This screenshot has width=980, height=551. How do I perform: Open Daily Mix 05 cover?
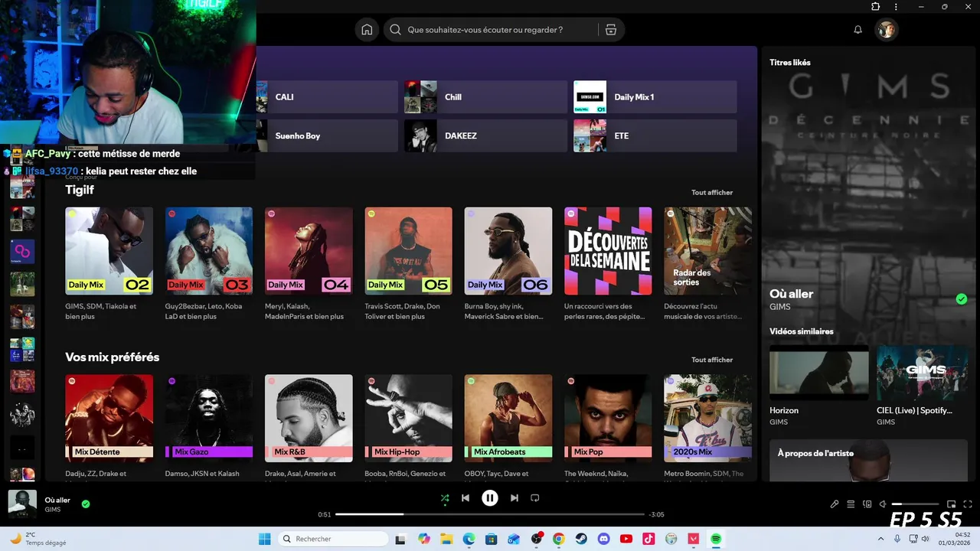409,251
